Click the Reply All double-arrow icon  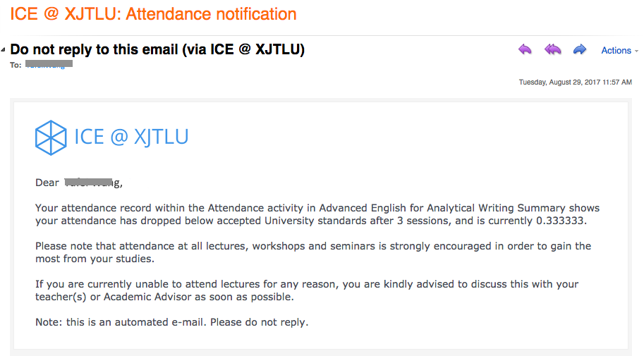click(552, 49)
